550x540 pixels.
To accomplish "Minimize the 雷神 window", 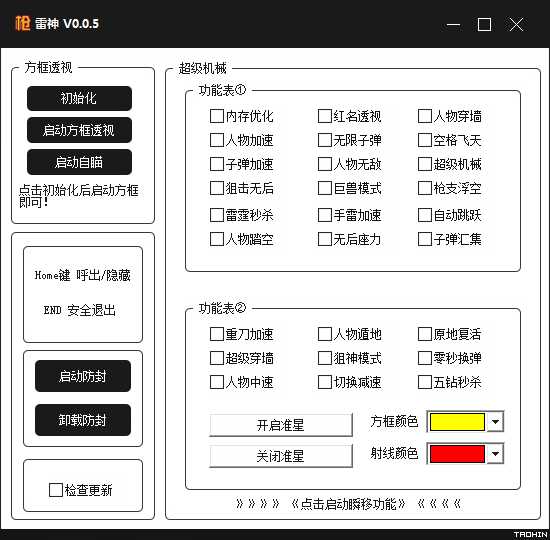I will point(454,25).
